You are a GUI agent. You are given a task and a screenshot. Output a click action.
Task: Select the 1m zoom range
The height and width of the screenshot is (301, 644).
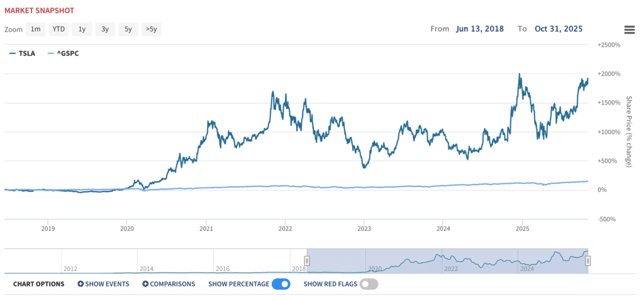(36, 29)
